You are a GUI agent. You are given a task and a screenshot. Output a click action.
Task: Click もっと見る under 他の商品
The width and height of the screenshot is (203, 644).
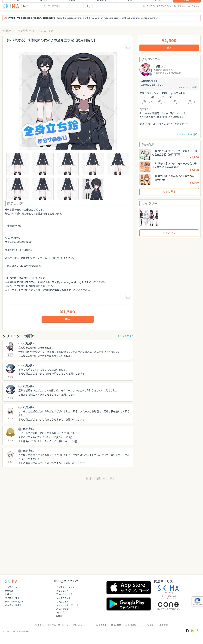pyautogui.click(x=169, y=192)
